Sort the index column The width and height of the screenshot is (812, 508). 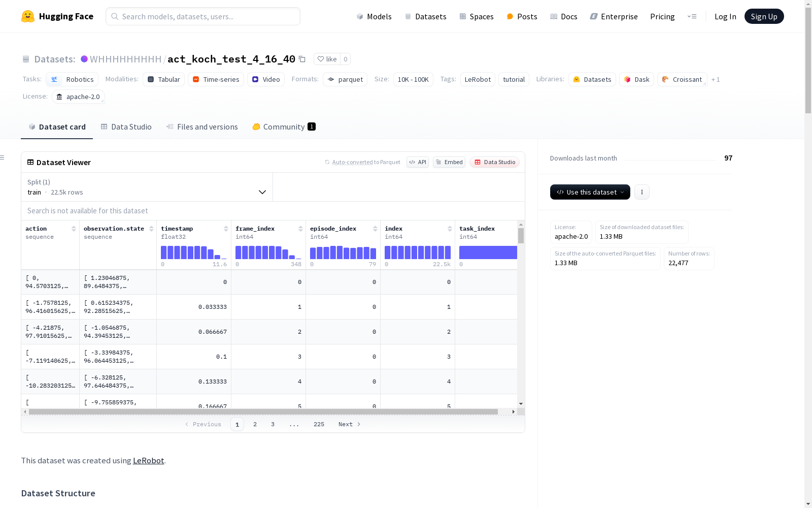(x=450, y=229)
